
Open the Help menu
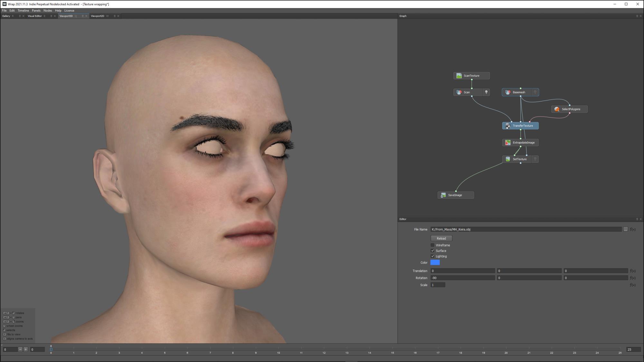(x=58, y=11)
